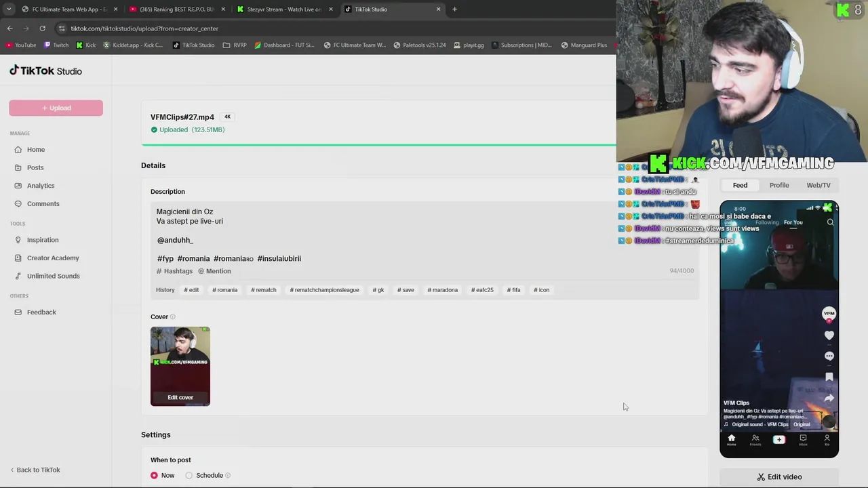Click the plus create icon in the preview nav bar

pyautogui.click(x=778, y=440)
